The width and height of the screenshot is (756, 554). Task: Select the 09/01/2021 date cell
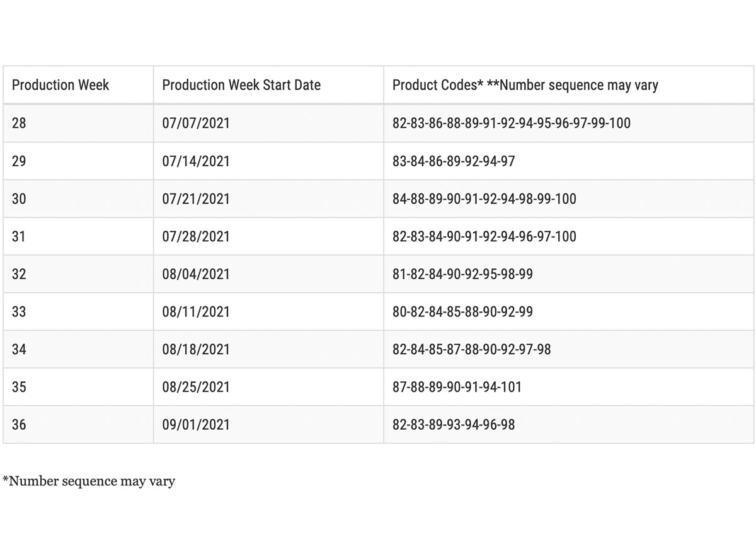point(196,425)
